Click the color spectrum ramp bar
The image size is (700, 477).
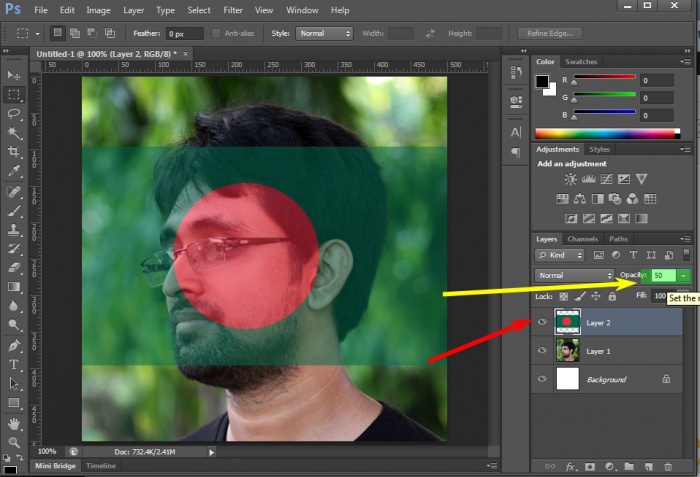point(607,133)
